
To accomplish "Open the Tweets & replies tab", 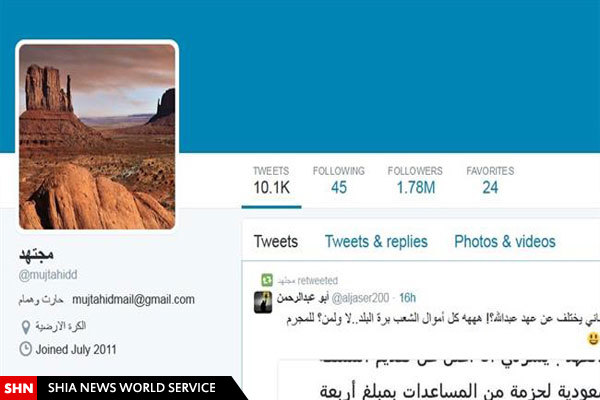I will coord(376,242).
